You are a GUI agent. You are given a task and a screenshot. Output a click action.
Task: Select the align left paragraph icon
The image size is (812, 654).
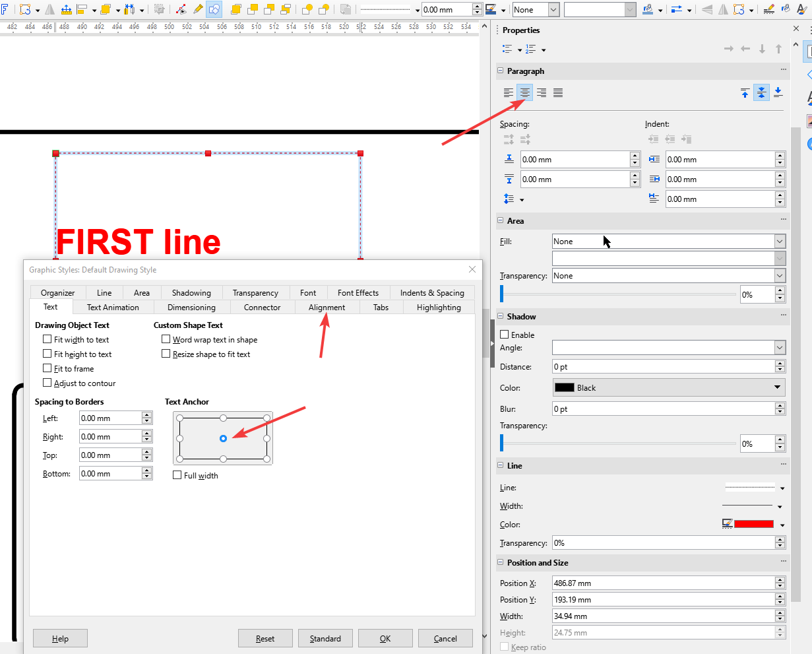pyautogui.click(x=509, y=92)
